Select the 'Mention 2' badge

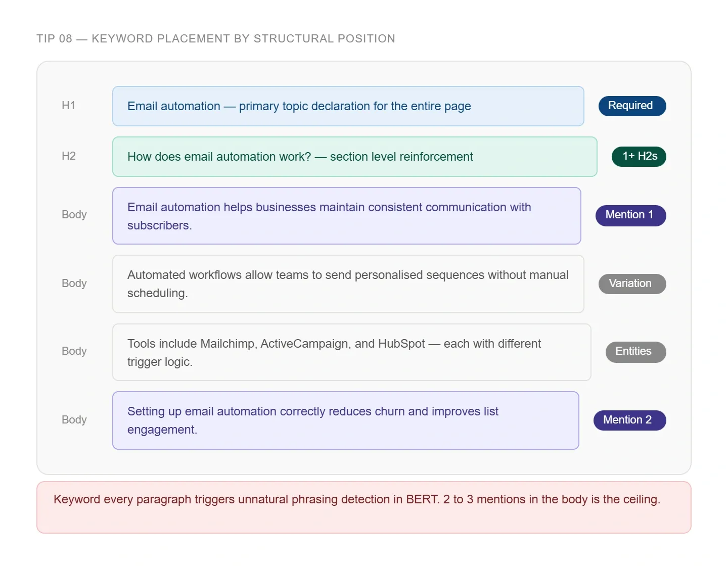pyautogui.click(x=629, y=420)
